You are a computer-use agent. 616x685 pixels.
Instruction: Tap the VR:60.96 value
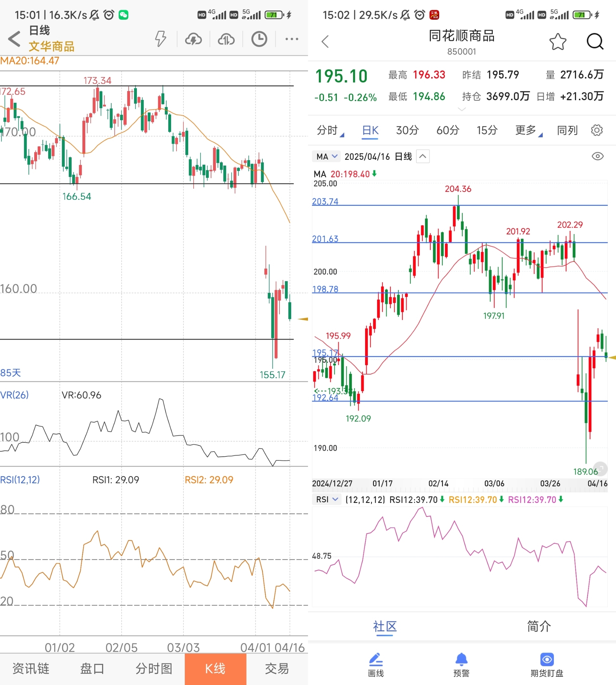point(81,395)
